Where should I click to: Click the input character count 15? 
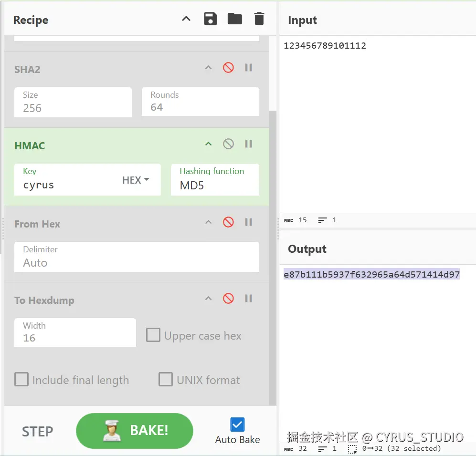point(296,220)
